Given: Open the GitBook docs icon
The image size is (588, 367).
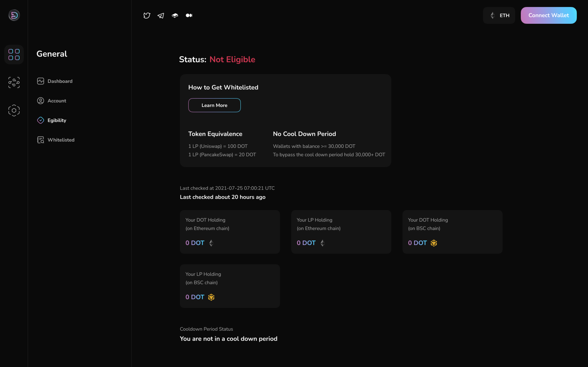Looking at the screenshot, I should pos(175,16).
